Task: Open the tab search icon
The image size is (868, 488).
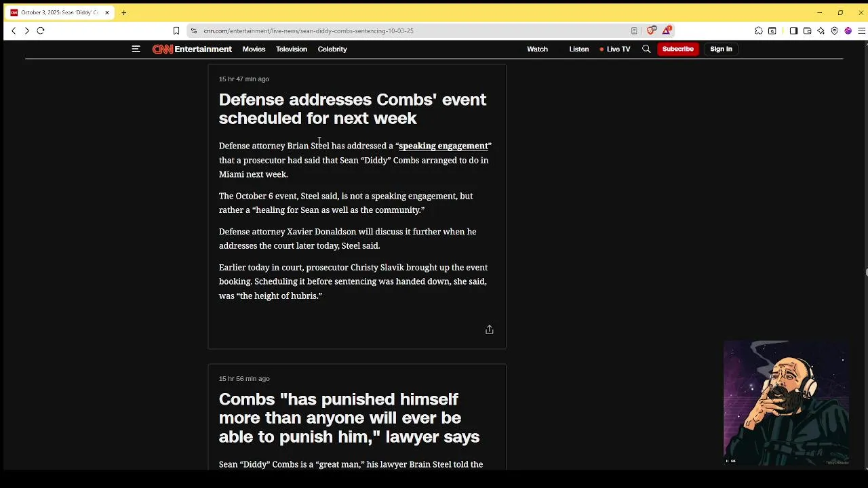Action: 772,30
